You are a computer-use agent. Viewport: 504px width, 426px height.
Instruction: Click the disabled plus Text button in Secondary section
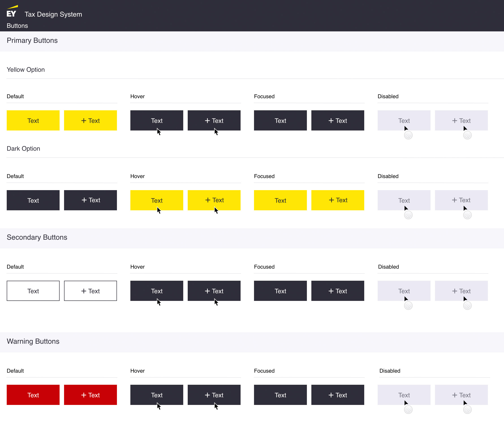(x=461, y=291)
